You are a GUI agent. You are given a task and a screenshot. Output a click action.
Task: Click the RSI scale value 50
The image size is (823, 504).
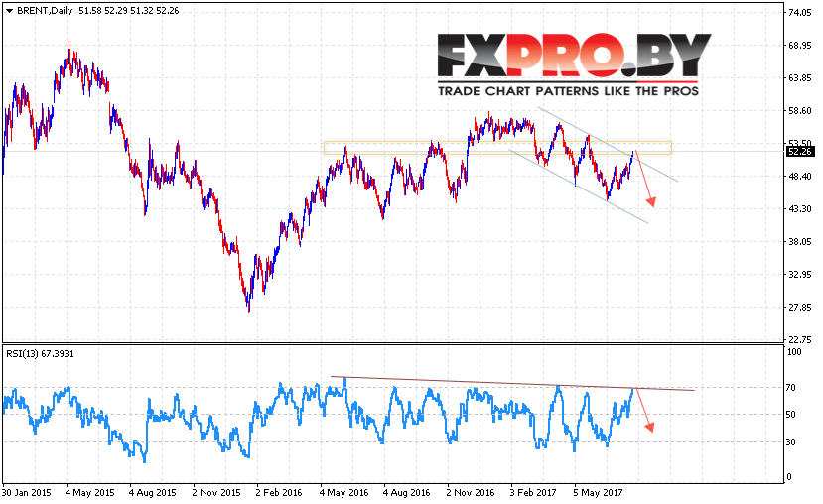click(791, 415)
